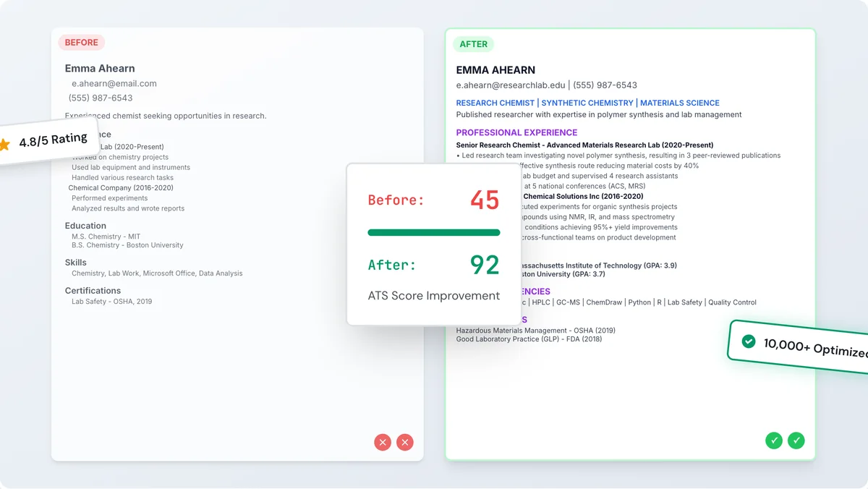Toggle the first rejection mark on Emma's old resume
This screenshot has width=868, height=489.
(x=383, y=442)
